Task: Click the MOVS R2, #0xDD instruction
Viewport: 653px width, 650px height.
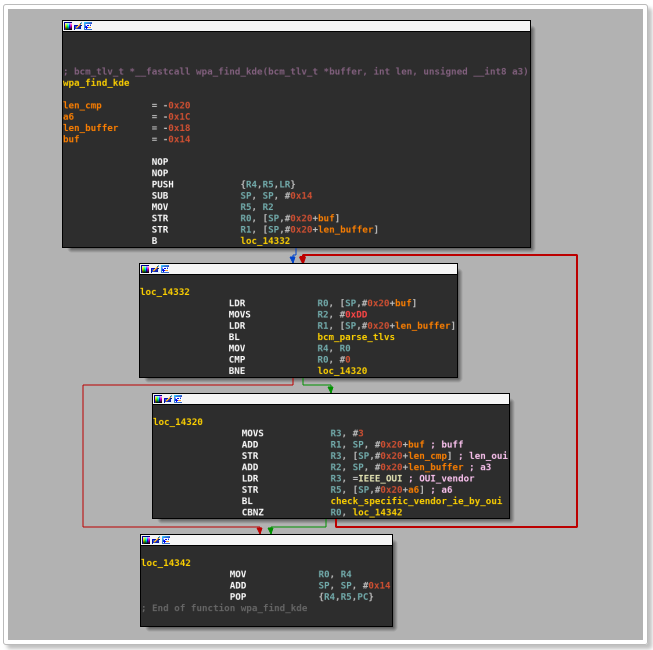Action: pyautogui.click(x=298, y=314)
